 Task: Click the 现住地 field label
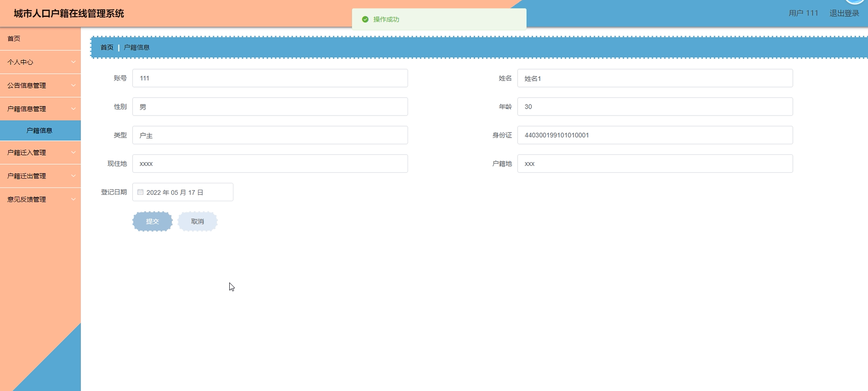coord(117,164)
